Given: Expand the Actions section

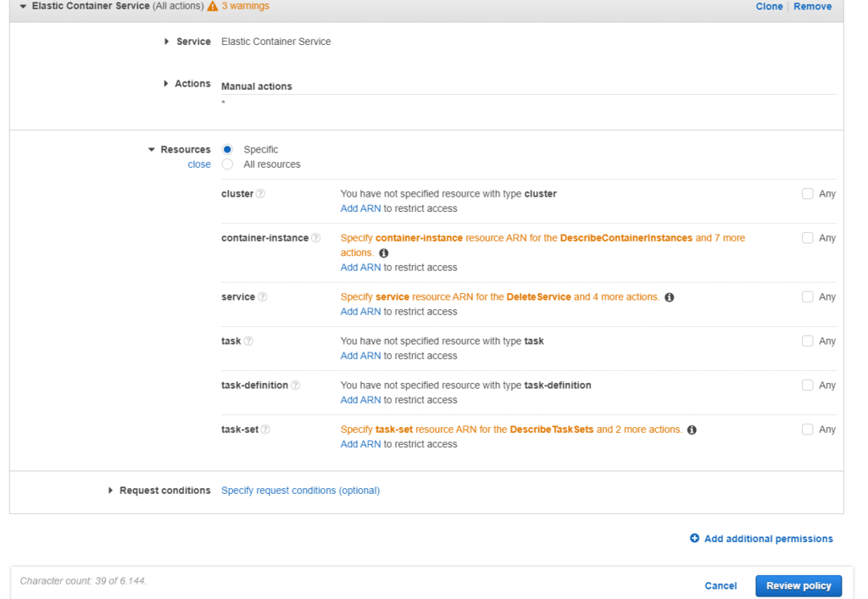Looking at the screenshot, I should [166, 84].
